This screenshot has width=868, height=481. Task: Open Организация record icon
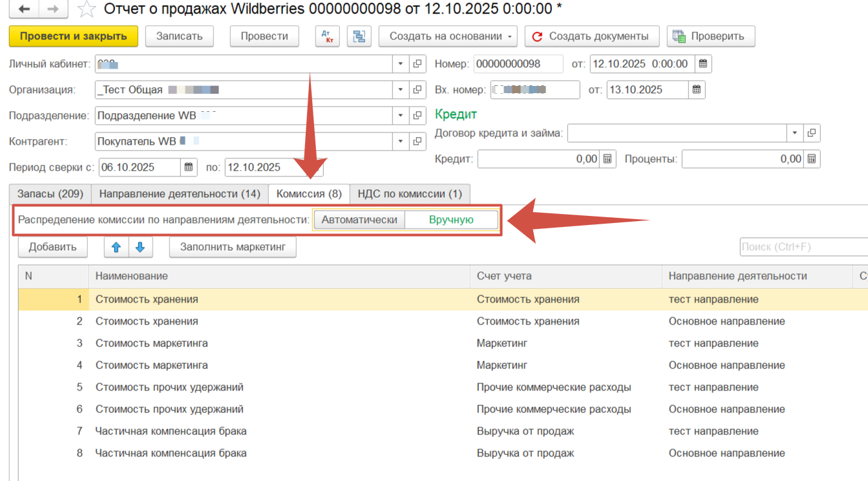[418, 90]
